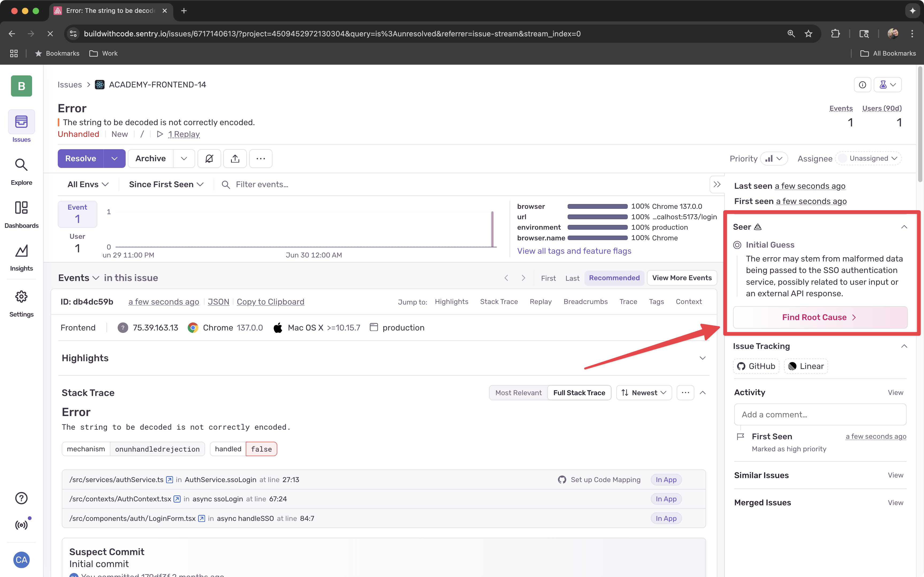Open stack trace ellipsis options menu
Image resolution: width=924 pixels, height=577 pixels.
click(x=685, y=393)
